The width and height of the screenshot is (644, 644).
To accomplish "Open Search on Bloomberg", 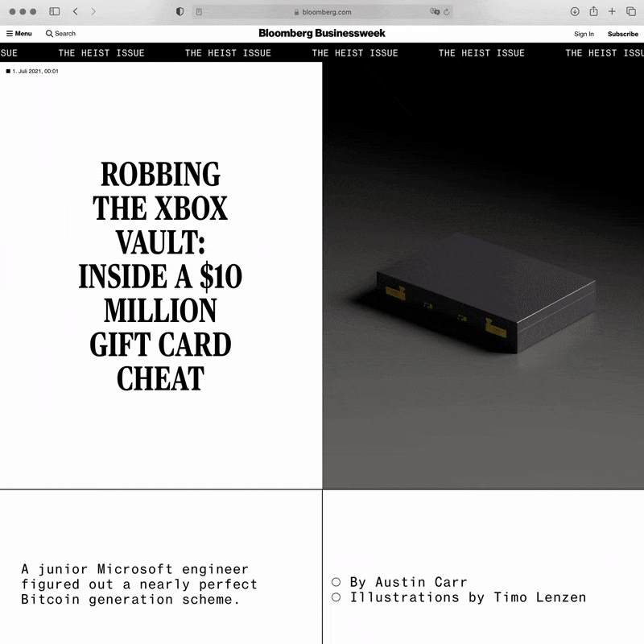I will point(60,34).
